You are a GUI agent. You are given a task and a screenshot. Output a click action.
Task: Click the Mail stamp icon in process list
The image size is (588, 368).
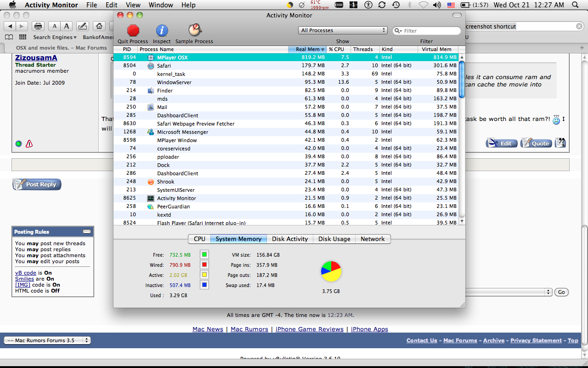(151, 107)
